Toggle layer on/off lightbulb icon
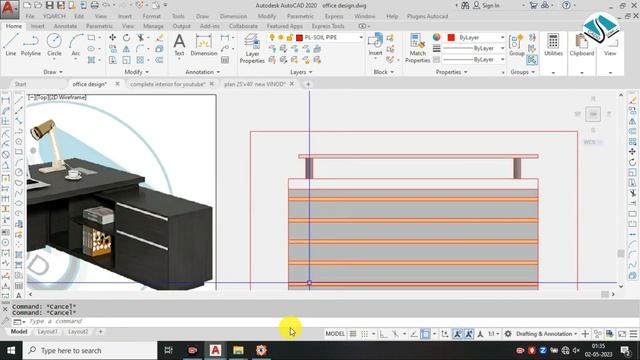 coord(272,38)
